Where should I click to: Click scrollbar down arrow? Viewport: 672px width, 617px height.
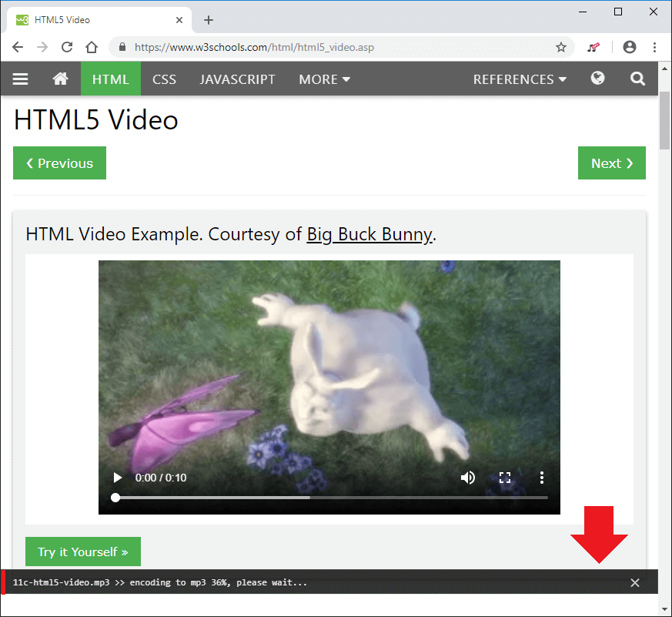665,609
